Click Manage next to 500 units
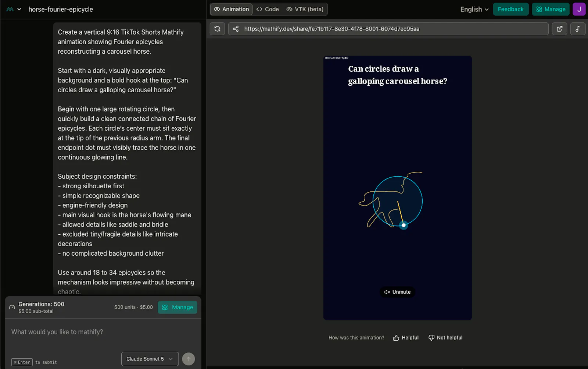 (178, 307)
